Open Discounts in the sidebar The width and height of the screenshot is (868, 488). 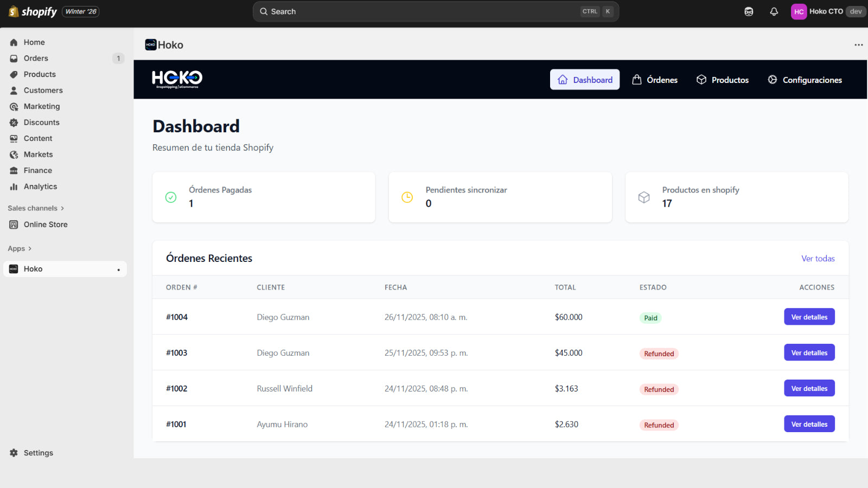65,123
